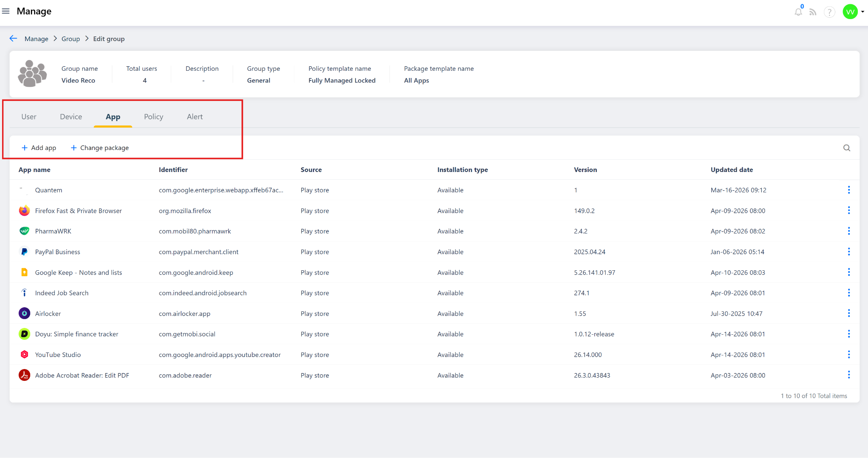This screenshot has width=868, height=458.
Task: Click the YouTube Studio app icon
Action: [x=24, y=355]
